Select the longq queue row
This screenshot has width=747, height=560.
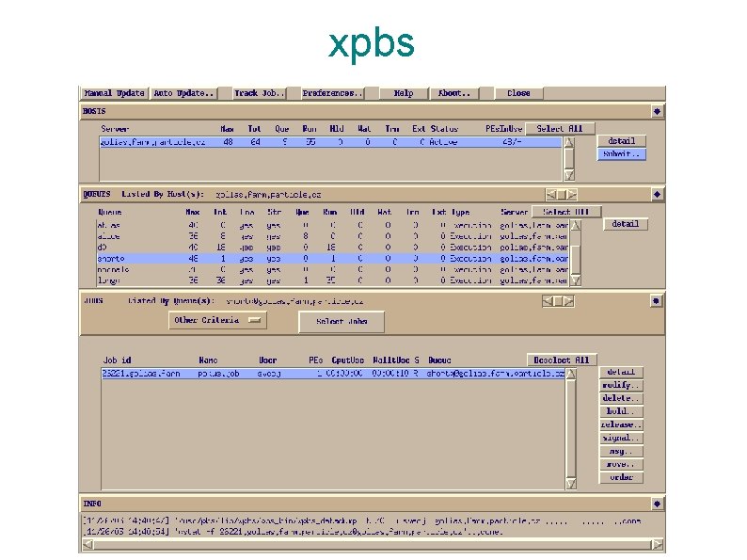332,280
